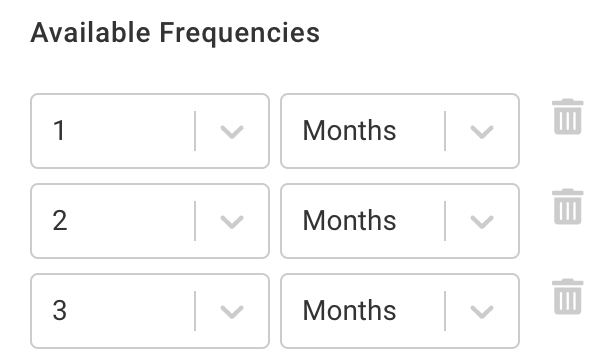The width and height of the screenshot is (614, 364).
Task: Expand chevron of the dropdown showing 2
Action: (x=232, y=222)
